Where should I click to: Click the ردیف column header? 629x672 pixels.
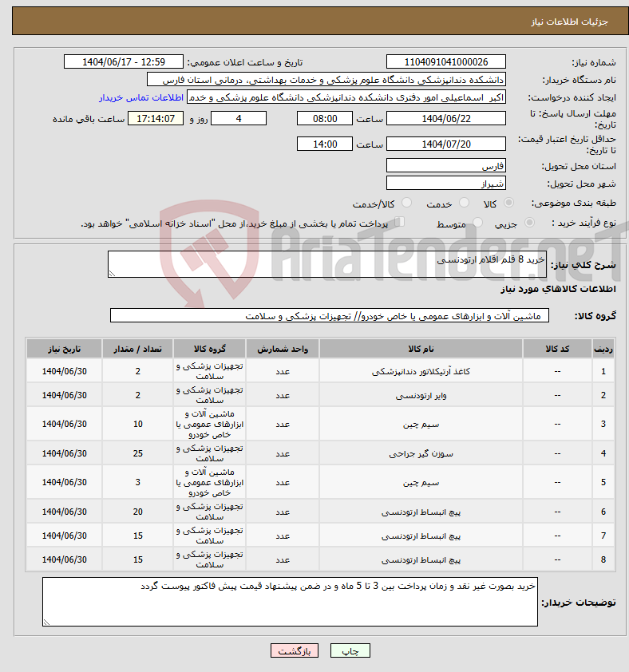point(603,349)
